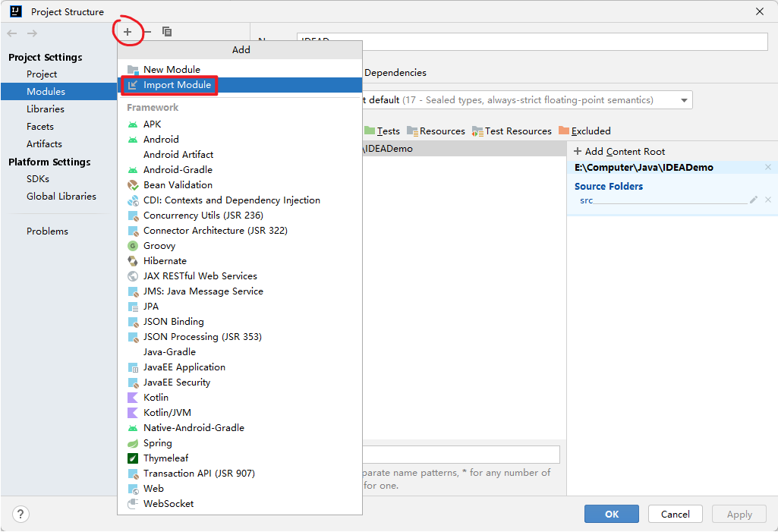
Task: Choose Import Module from Add menu
Action: coord(240,85)
